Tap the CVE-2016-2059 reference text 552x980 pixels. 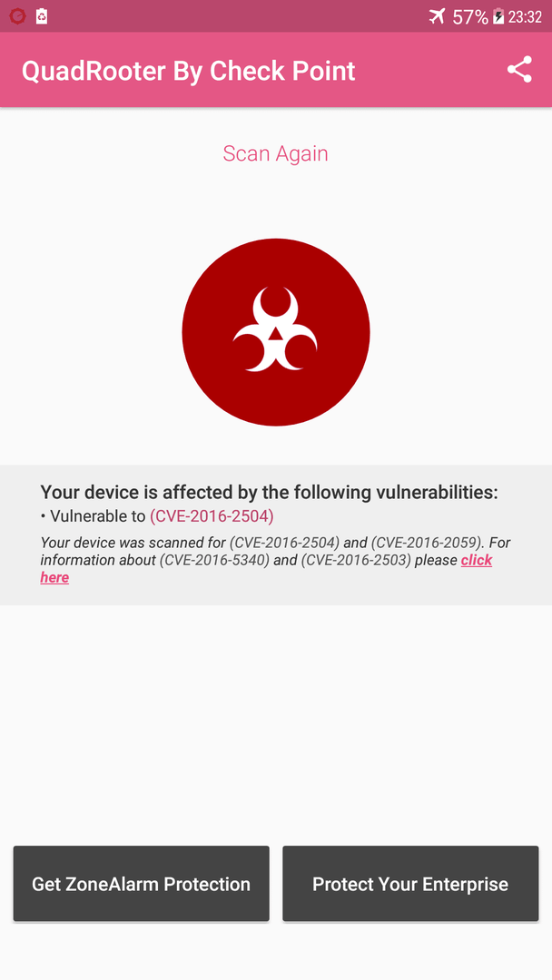click(x=427, y=543)
